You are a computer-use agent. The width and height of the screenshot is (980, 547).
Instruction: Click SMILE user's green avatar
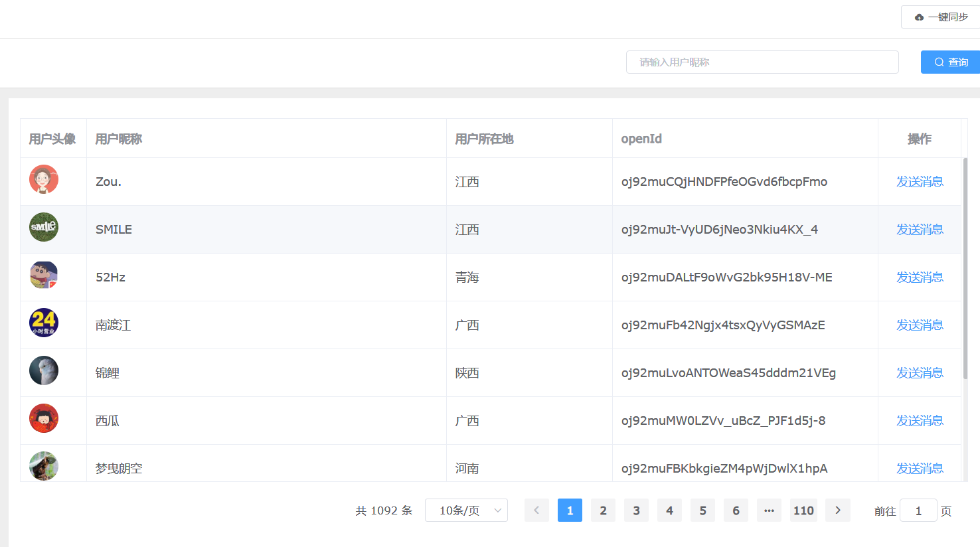(44, 227)
